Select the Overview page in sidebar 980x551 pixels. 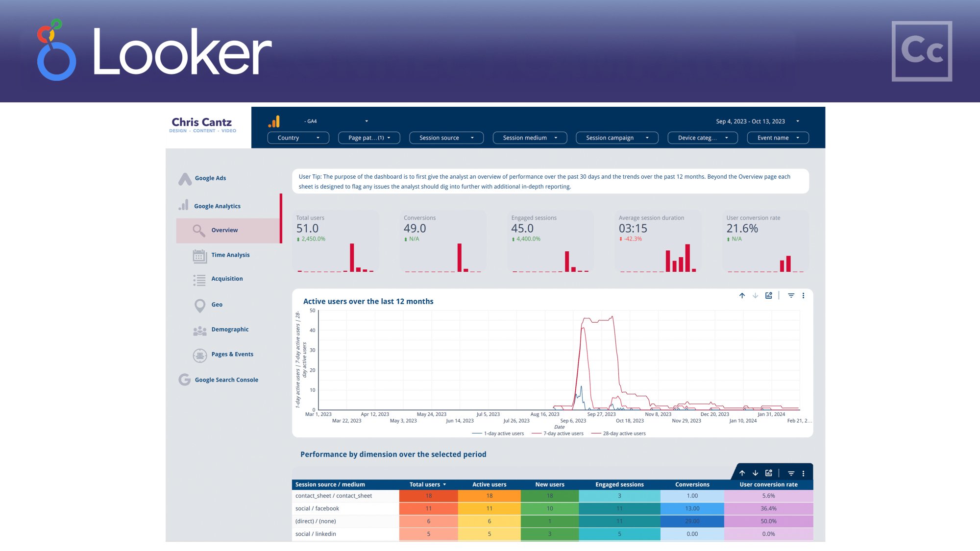click(224, 230)
